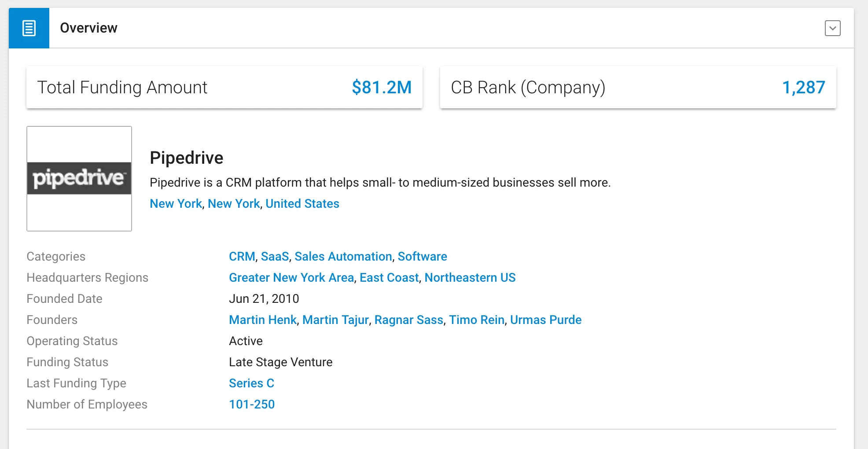
Task: Click the Overview document icon
Action: pyautogui.click(x=29, y=28)
